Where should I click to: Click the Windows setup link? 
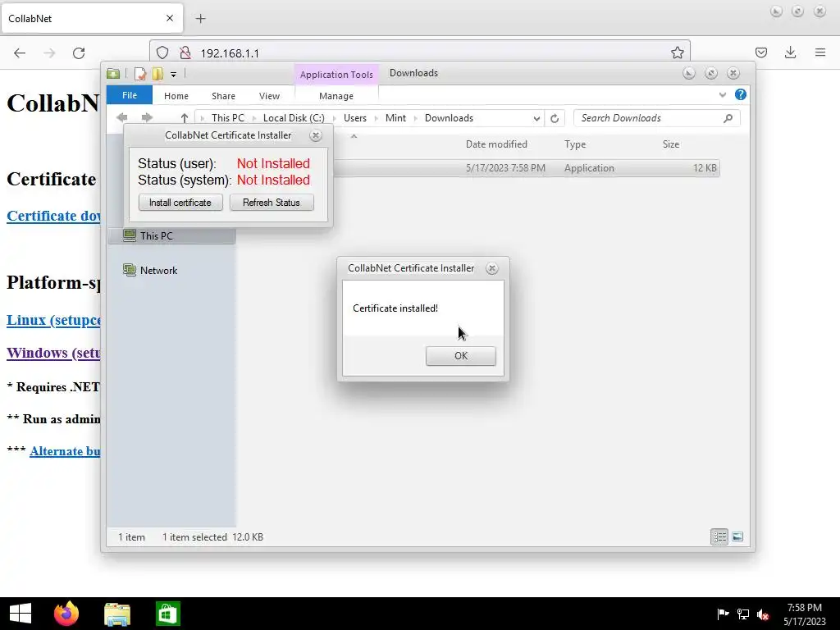click(x=53, y=353)
